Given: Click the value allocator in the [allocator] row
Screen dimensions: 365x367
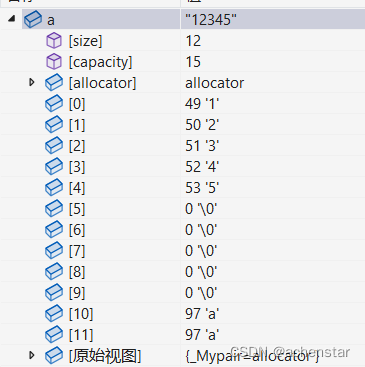Looking at the screenshot, I should click(215, 83).
